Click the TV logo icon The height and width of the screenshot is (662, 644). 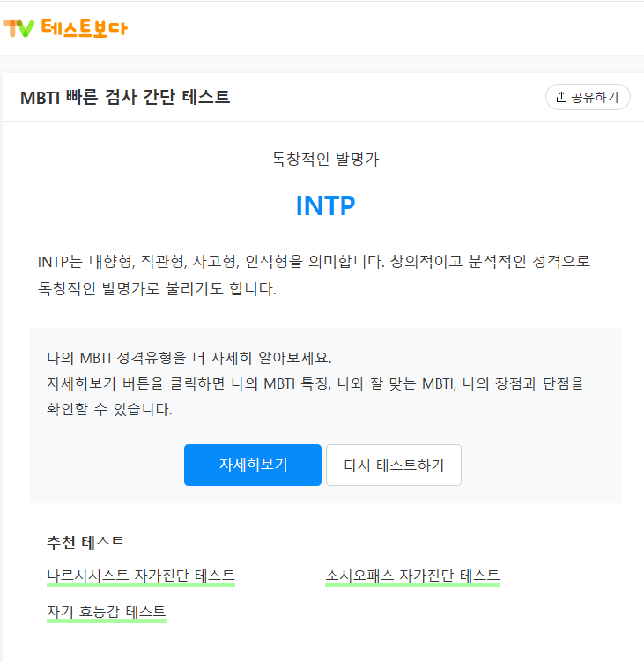point(19,28)
